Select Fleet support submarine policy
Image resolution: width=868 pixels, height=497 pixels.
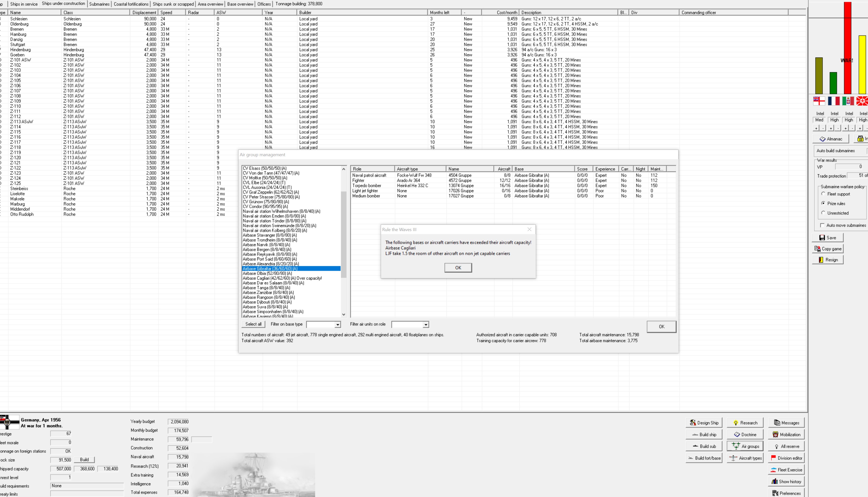coord(823,194)
